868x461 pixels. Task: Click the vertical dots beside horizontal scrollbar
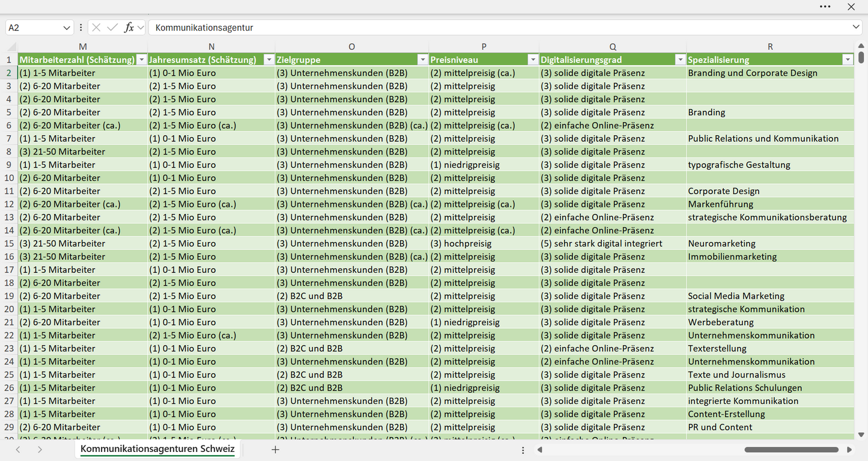[x=523, y=450]
